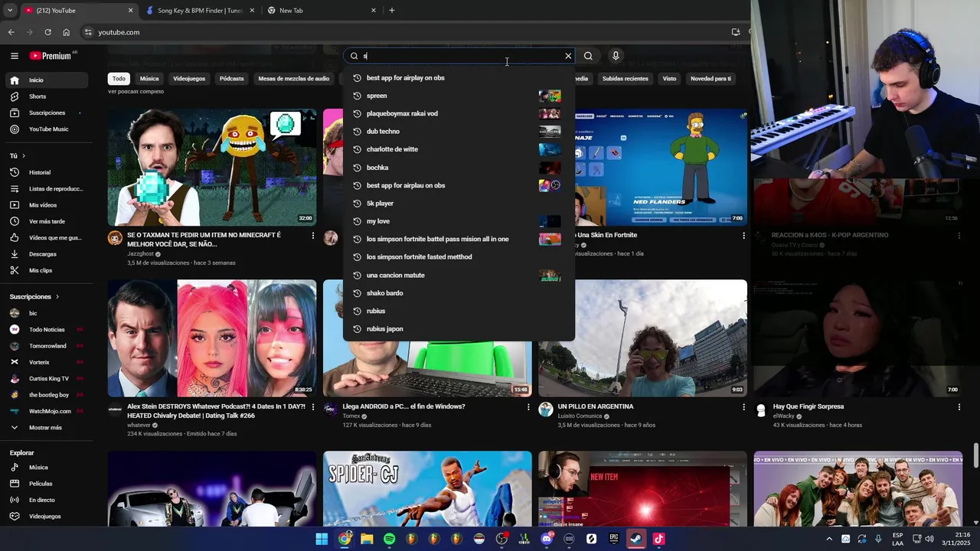Expand the Tú section chevron

(x=24, y=156)
